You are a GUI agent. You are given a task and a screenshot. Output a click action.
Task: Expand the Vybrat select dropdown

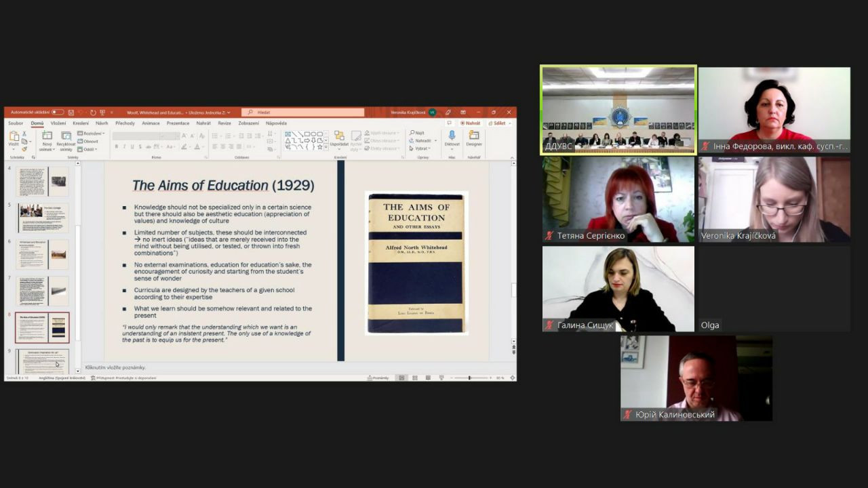[420, 148]
